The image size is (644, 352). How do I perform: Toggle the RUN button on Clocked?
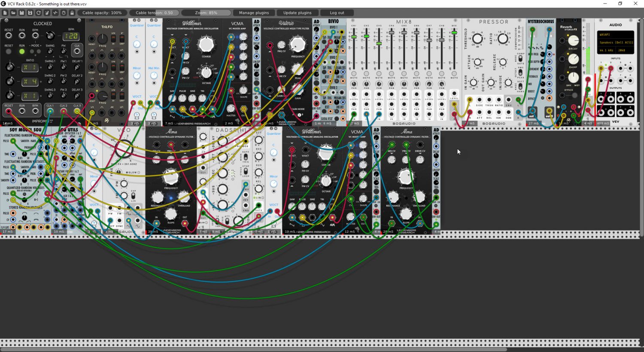(22, 52)
